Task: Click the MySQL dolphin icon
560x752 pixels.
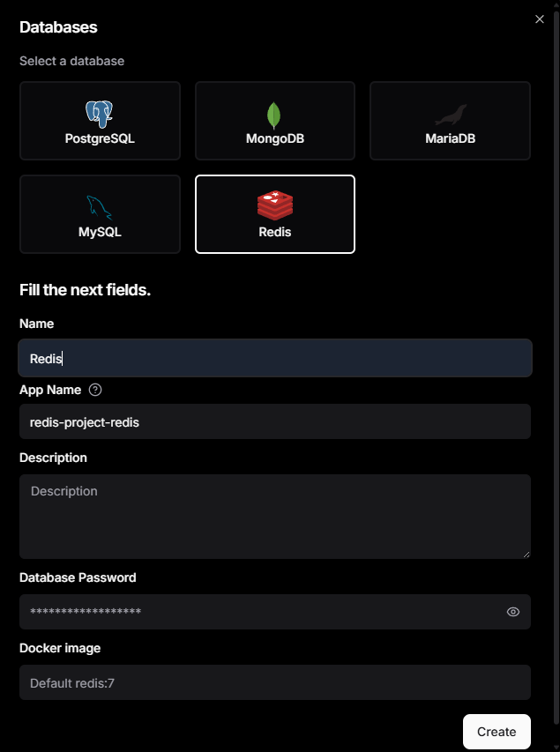Action: point(100,208)
